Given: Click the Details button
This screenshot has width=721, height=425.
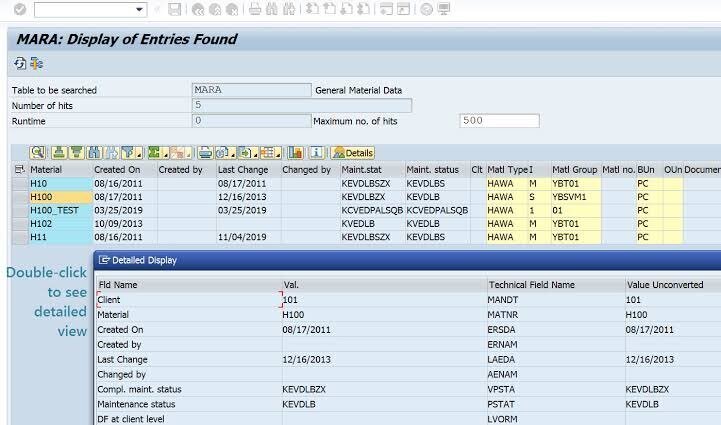Looking at the screenshot, I should (353, 153).
